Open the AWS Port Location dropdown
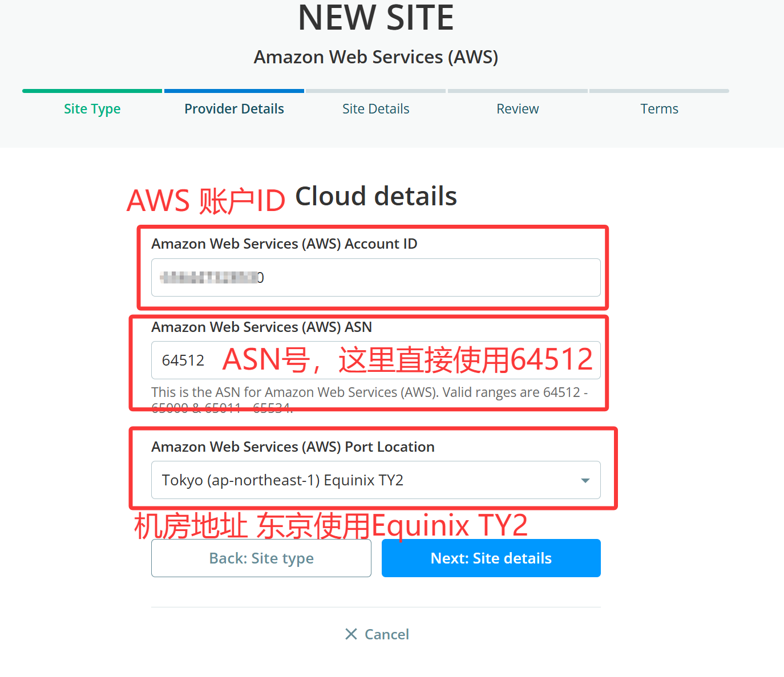The image size is (784, 677). [375, 480]
